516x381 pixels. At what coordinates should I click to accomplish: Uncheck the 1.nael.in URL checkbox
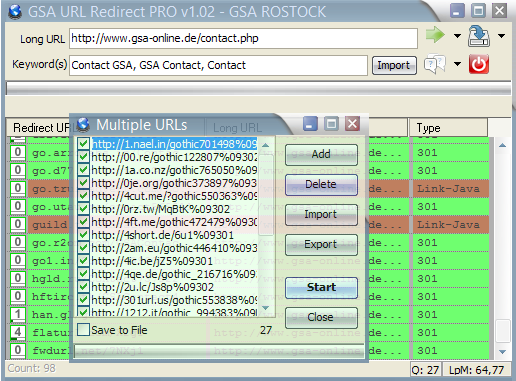click(x=83, y=144)
